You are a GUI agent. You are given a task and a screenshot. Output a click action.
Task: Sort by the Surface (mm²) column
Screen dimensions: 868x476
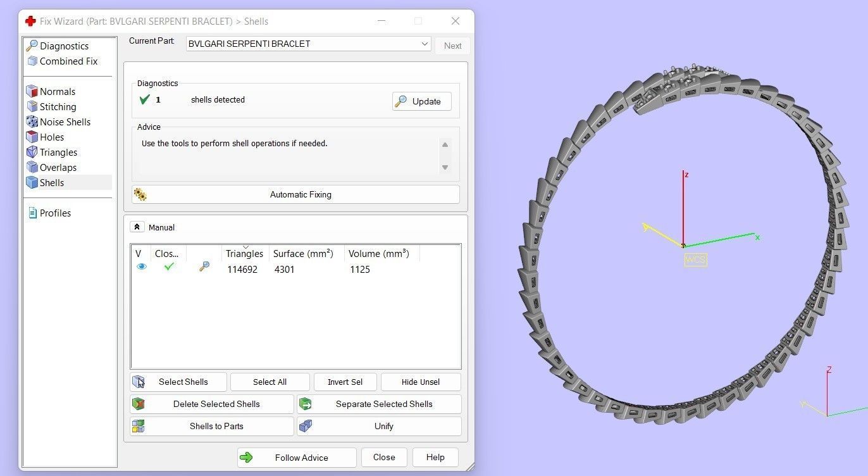click(x=303, y=253)
